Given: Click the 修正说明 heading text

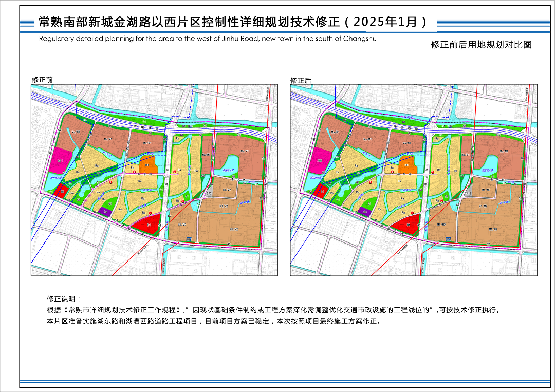Looking at the screenshot, I should 64,299.
